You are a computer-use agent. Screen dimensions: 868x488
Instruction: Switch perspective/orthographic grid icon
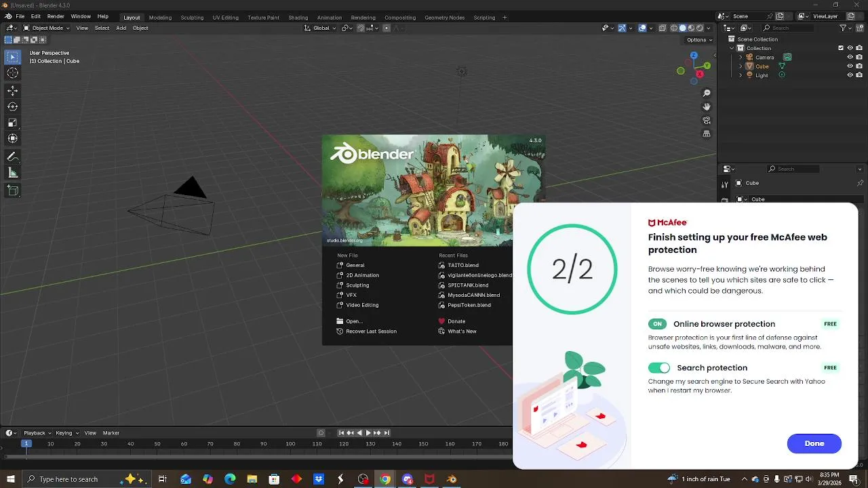[x=707, y=134]
